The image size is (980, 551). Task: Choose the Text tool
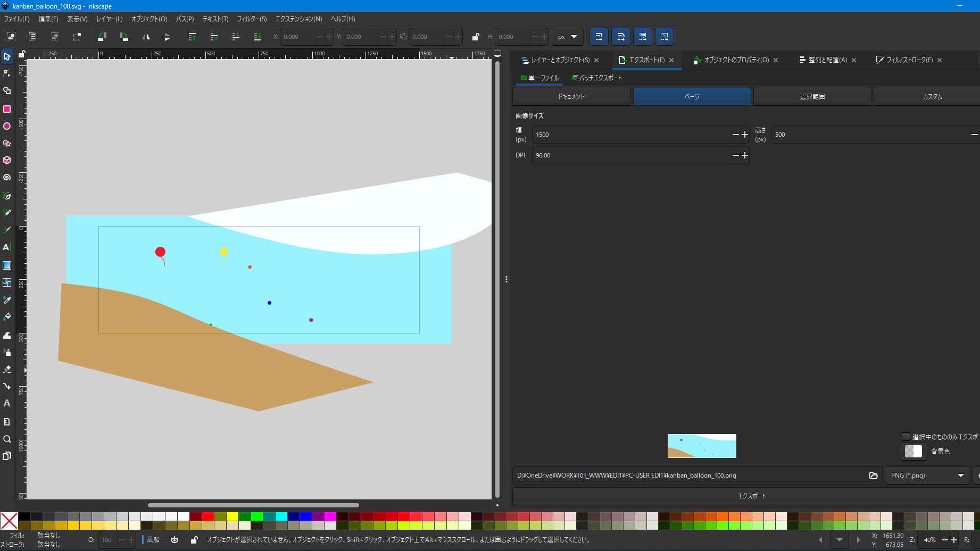[6, 247]
